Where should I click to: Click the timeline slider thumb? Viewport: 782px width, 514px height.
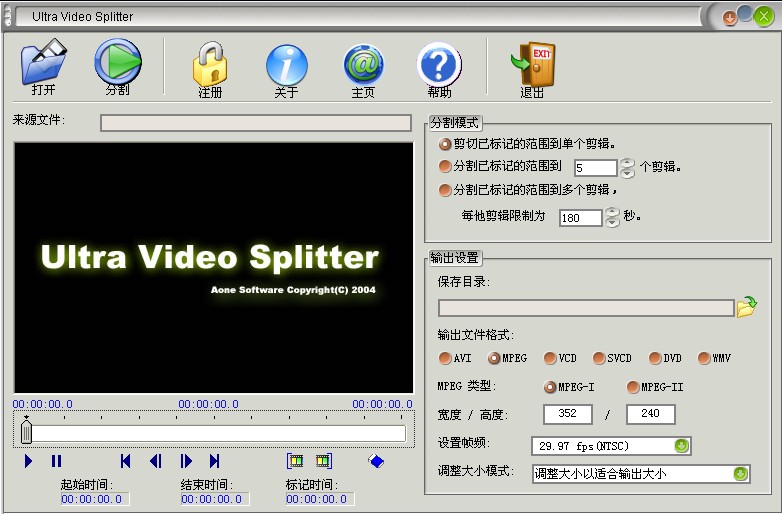(x=26, y=432)
